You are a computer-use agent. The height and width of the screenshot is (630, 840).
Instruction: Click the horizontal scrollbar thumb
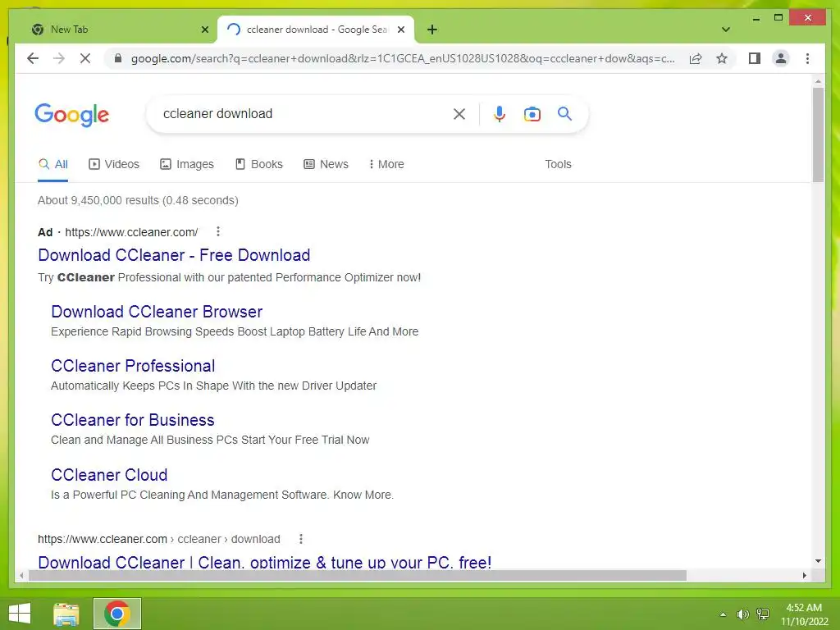pos(358,575)
